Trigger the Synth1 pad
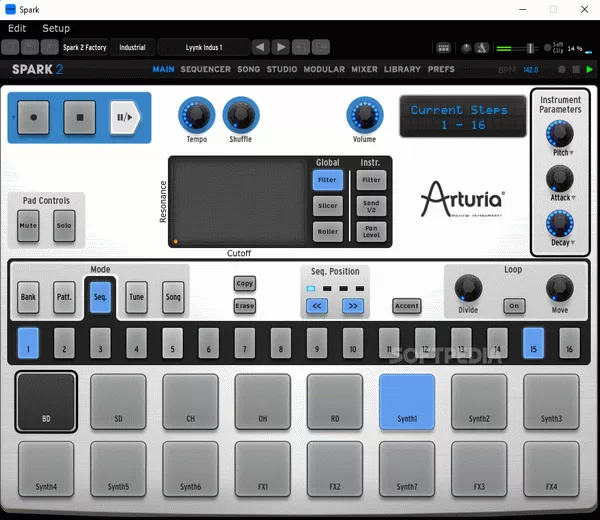The image size is (600, 520). (x=407, y=402)
